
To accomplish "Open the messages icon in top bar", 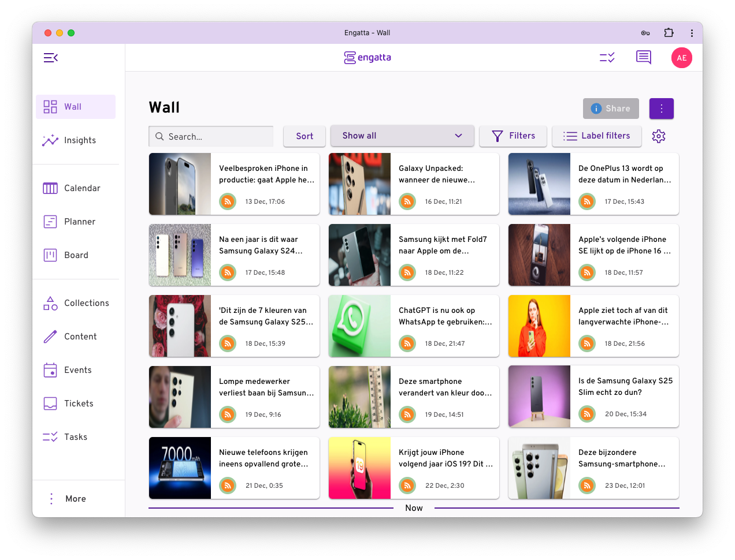I will (644, 58).
